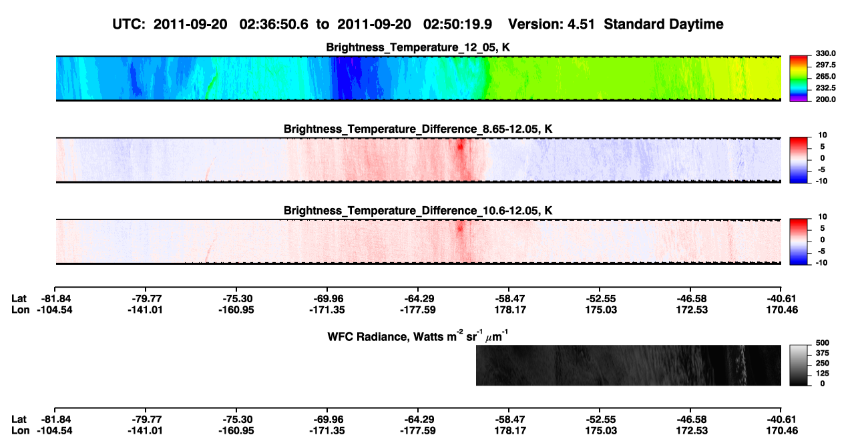
Task: Click the 10 tick on the 8.65-12.05 colorbar
Action: 824,135
